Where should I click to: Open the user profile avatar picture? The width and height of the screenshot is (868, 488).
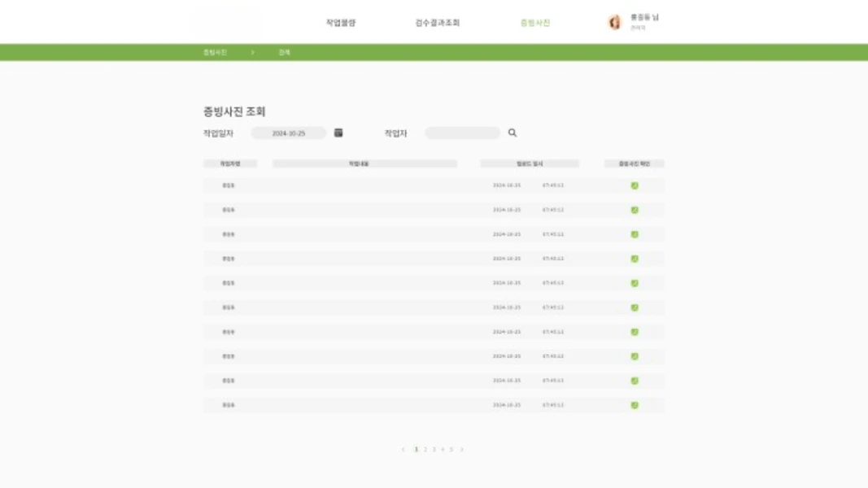[x=614, y=22]
